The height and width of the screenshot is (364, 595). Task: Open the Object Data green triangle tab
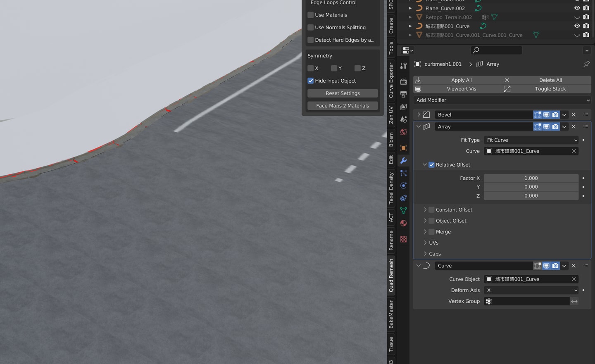coord(403,210)
